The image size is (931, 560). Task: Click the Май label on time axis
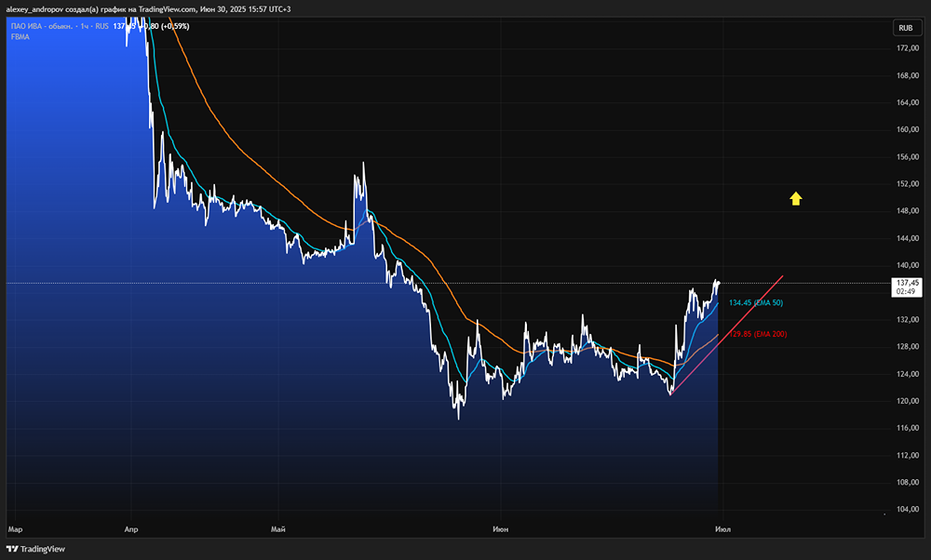277,529
